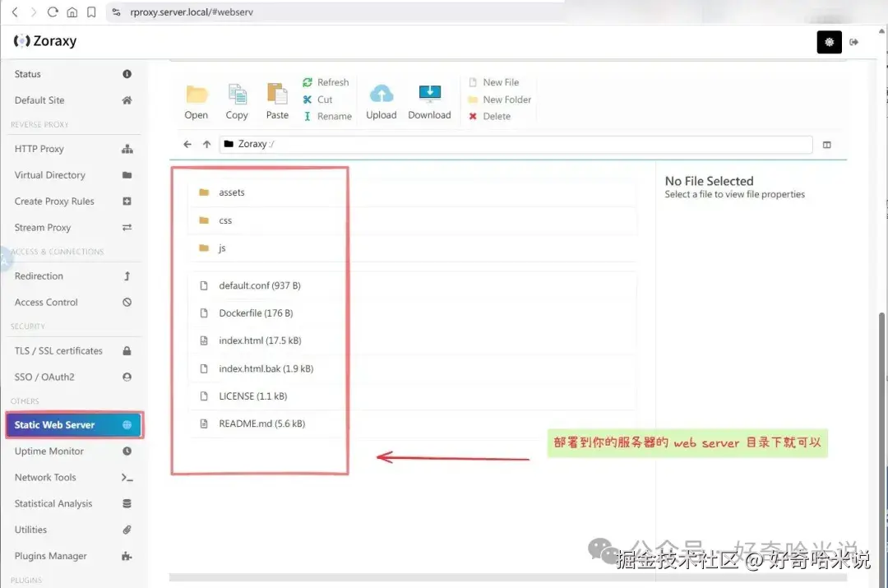Image resolution: width=888 pixels, height=588 pixels.
Task: Select the css folder
Action: pyautogui.click(x=412, y=220)
